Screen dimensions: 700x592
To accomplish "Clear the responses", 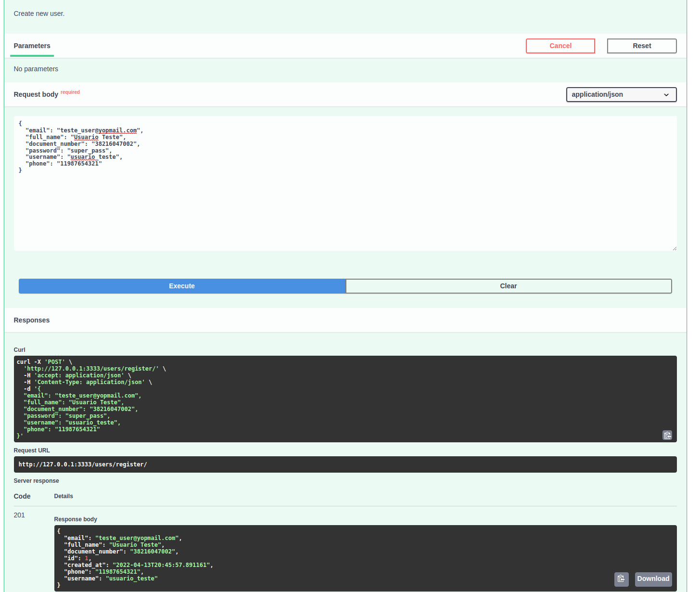I will pos(508,286).
